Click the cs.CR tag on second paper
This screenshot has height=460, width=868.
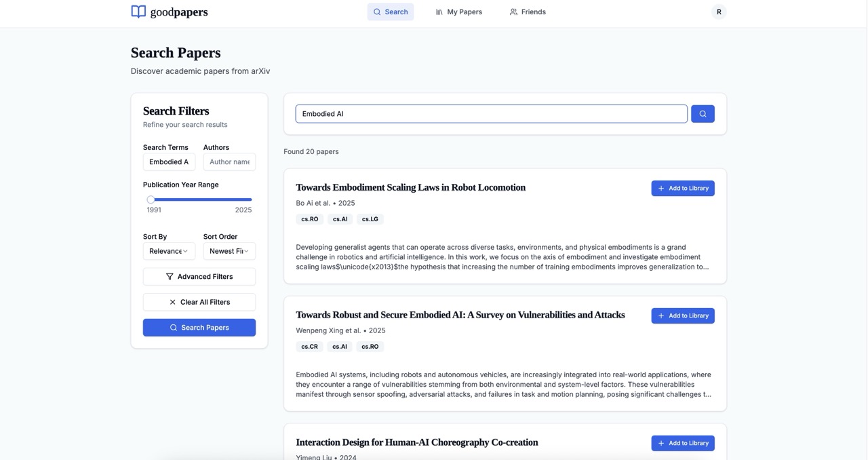tap(309, 347)
